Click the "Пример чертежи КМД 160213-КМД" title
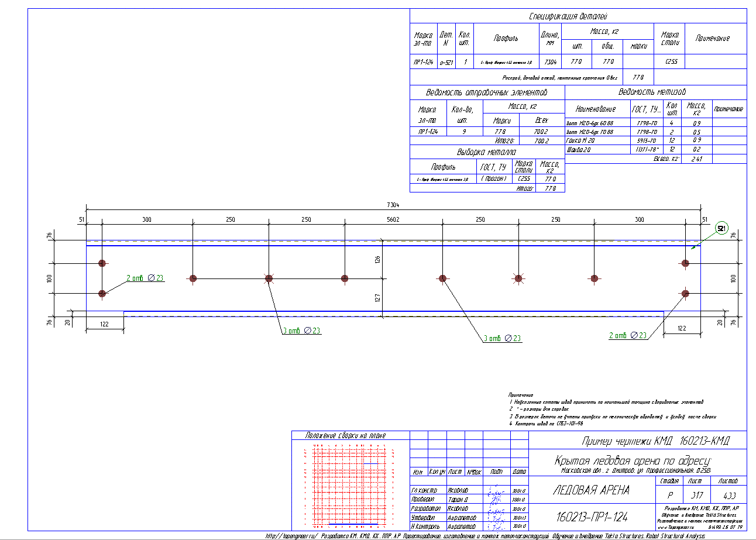The width and height of the screenshot is (756, 540). point(655,441)
